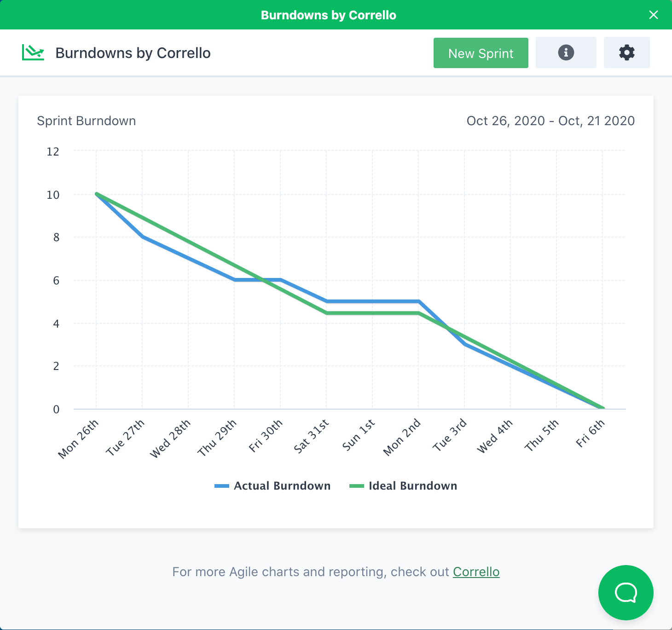Click the green Ideal Burndown color swatch
Viewport: 672px width, 630px height.
tap(357, 486)
